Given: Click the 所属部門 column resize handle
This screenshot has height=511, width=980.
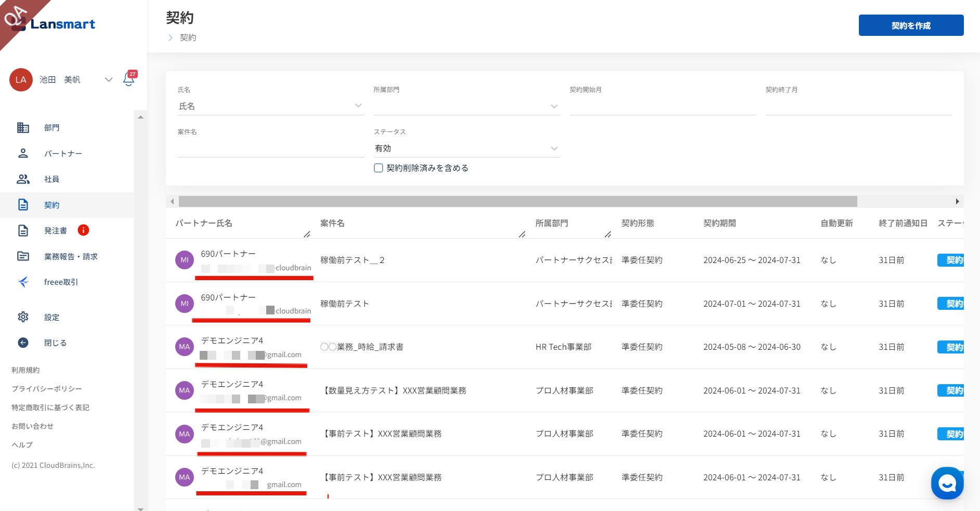Looking at the screenshot, I should point(608,234).
